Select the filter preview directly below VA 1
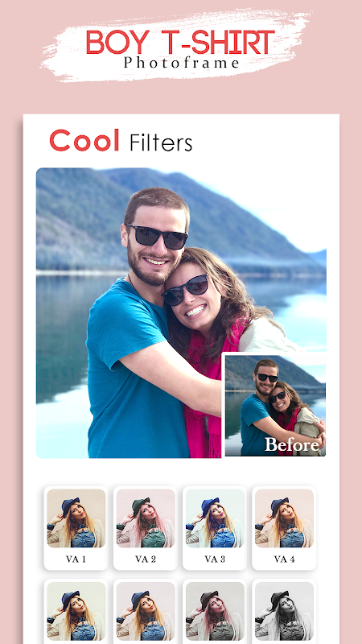The width and height of the screenshot is (362, 644). [76, 611]
